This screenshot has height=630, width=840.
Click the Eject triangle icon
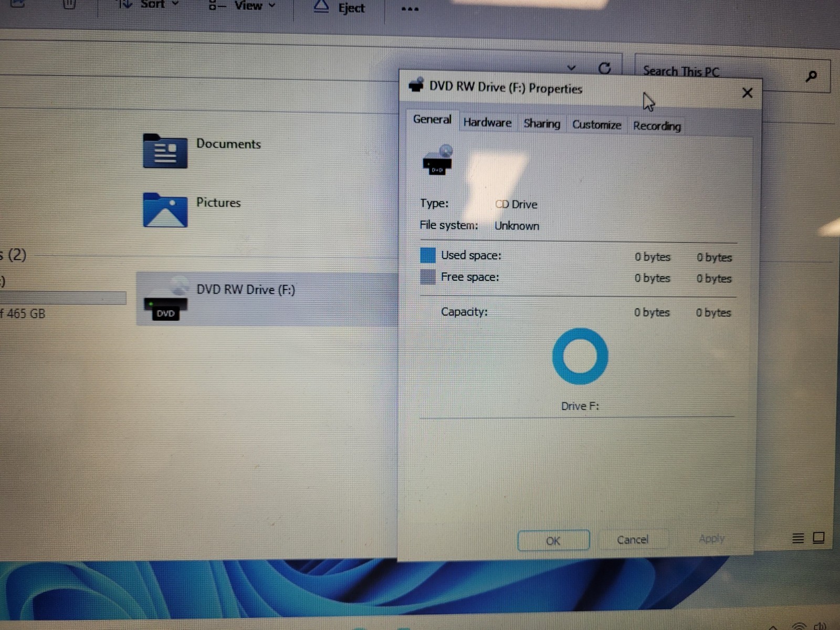coord(321,7)
